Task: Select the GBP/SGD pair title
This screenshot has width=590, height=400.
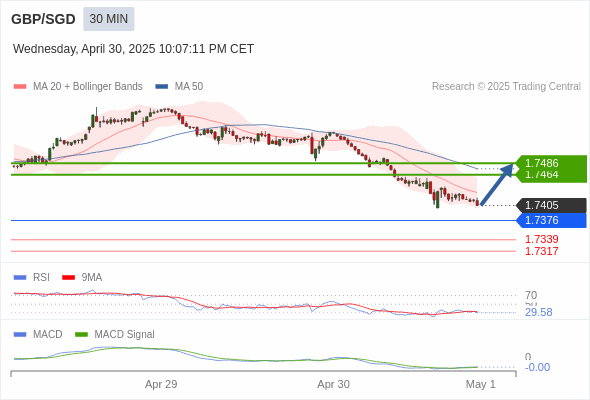Action: click(x=43, y=19)
